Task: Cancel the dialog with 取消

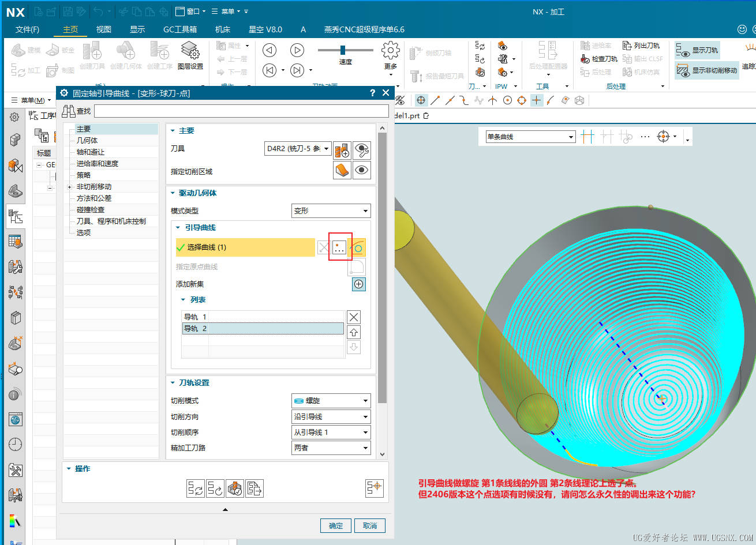Action: pyautogui.click(x=370, y=526)
